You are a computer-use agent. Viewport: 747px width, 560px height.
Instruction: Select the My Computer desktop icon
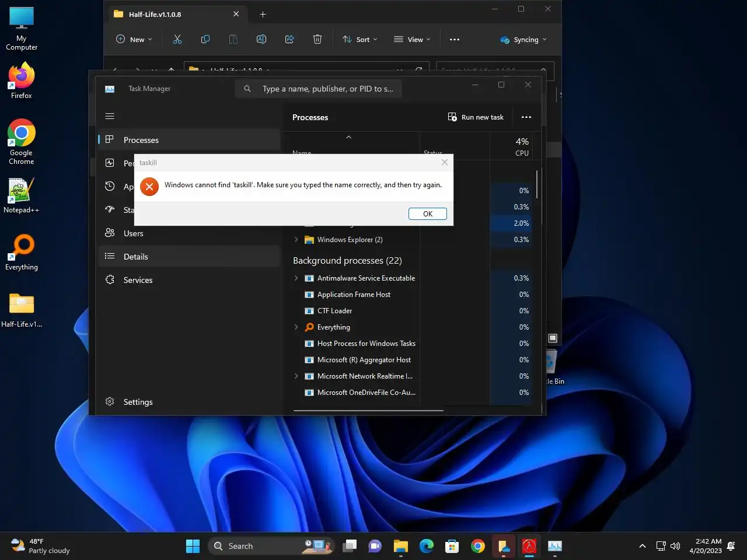(22, 29)
